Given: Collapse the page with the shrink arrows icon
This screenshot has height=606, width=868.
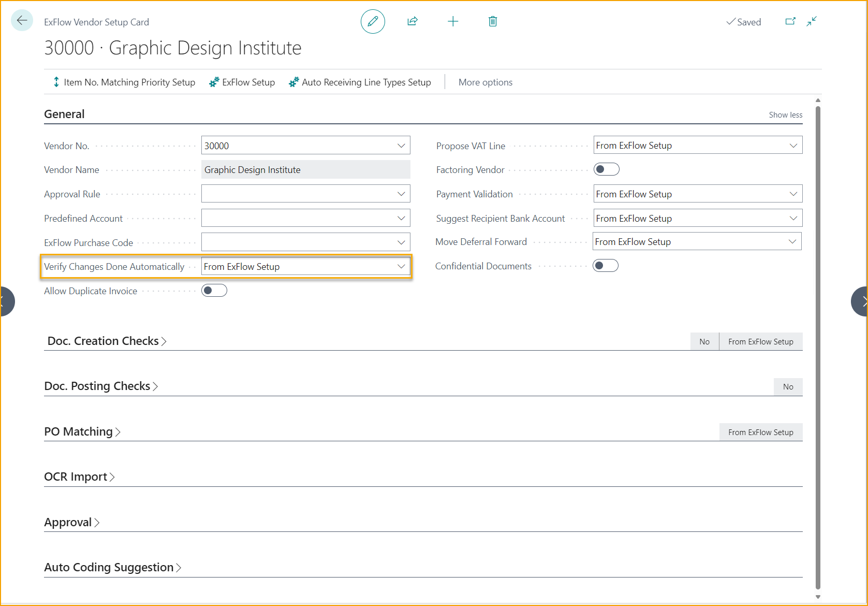Looking at the screenshot, I should coord(812,21).
